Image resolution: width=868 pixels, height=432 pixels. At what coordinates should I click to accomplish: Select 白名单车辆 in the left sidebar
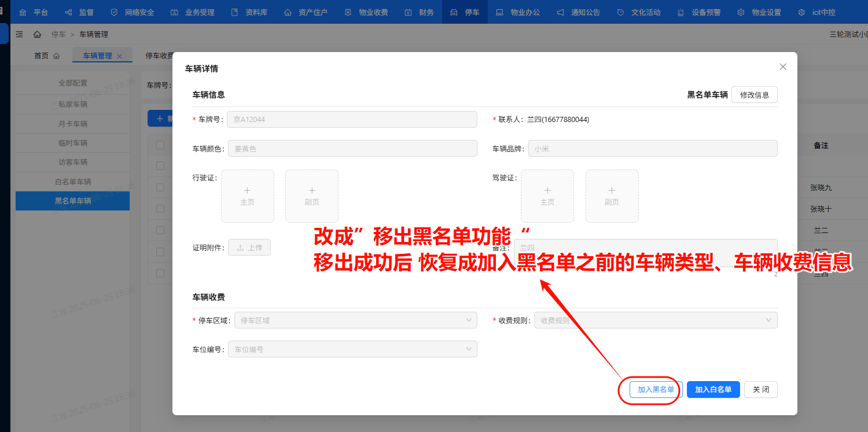click(73, 182)
